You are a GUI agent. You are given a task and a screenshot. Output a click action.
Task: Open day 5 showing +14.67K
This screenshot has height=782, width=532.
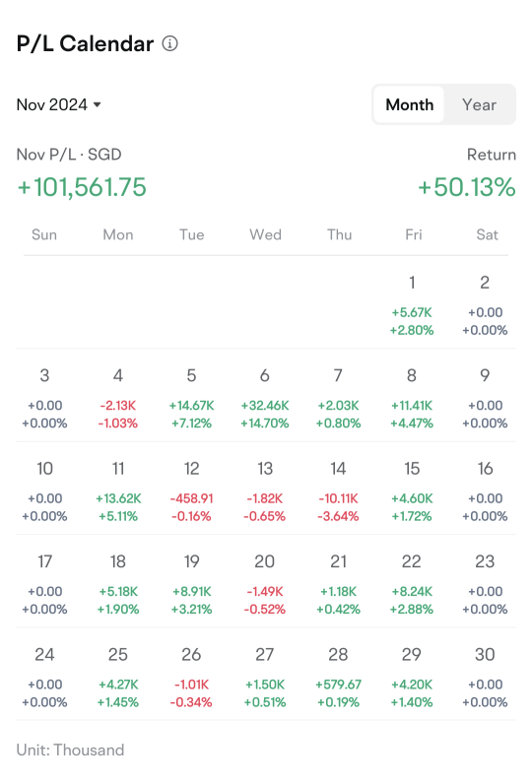coord(192,399)
